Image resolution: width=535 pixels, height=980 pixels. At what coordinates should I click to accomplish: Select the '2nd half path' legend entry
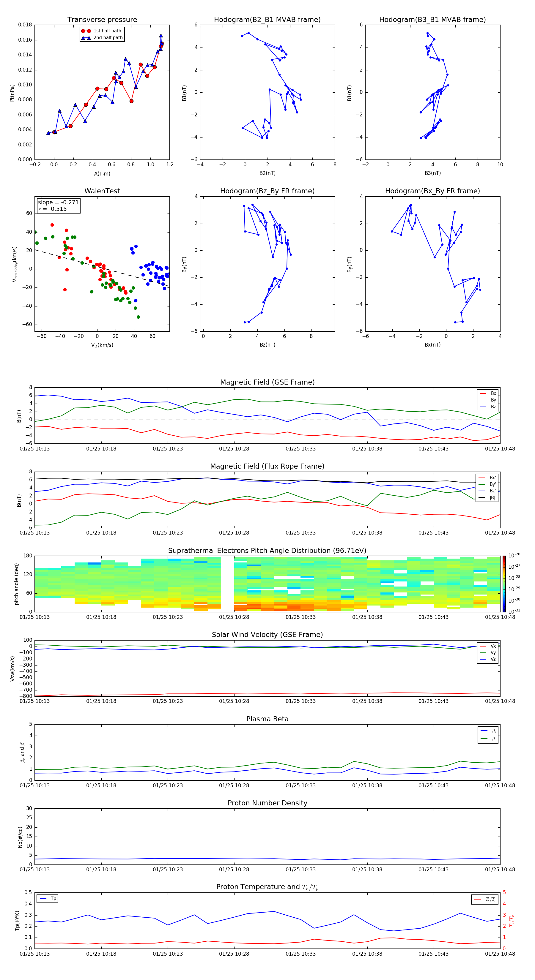click(102, 38)
